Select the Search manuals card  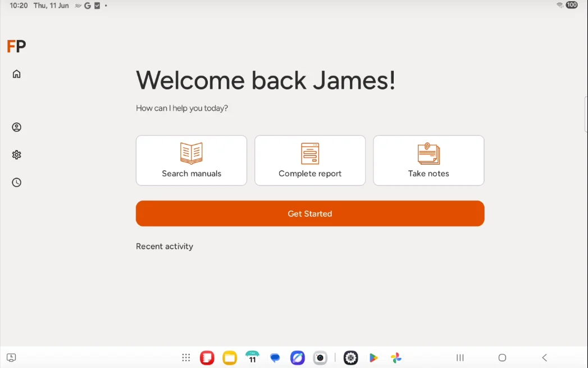[192, 161]
